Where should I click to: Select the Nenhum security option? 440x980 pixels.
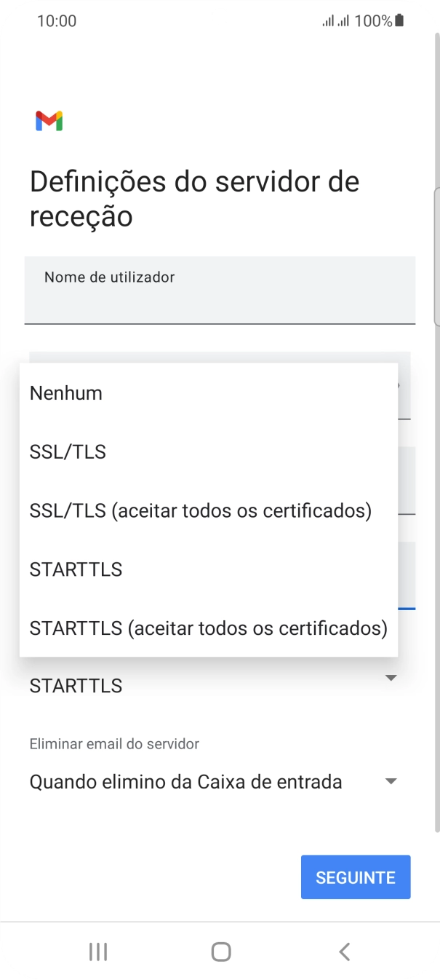coord(65,392)
